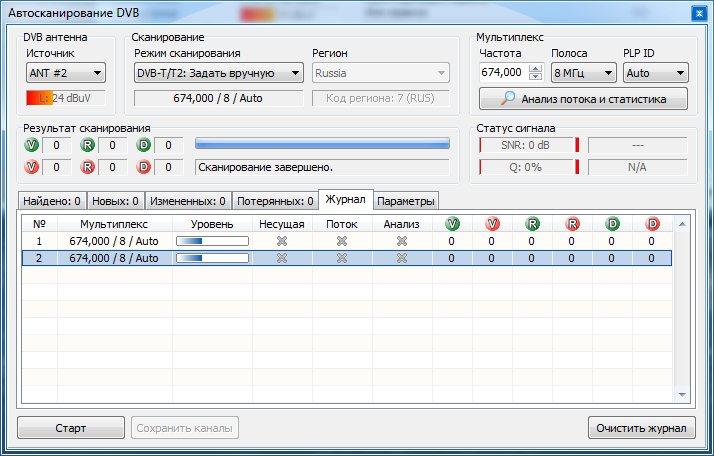Click the Очистить журнал button
714x456 pixels.
coord(641,428)
